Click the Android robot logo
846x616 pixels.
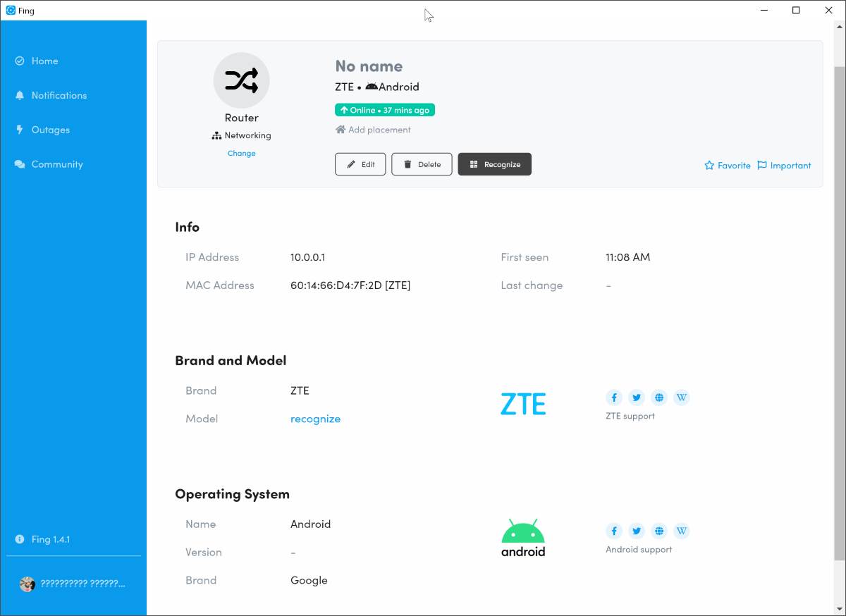[x=523, y=538]
